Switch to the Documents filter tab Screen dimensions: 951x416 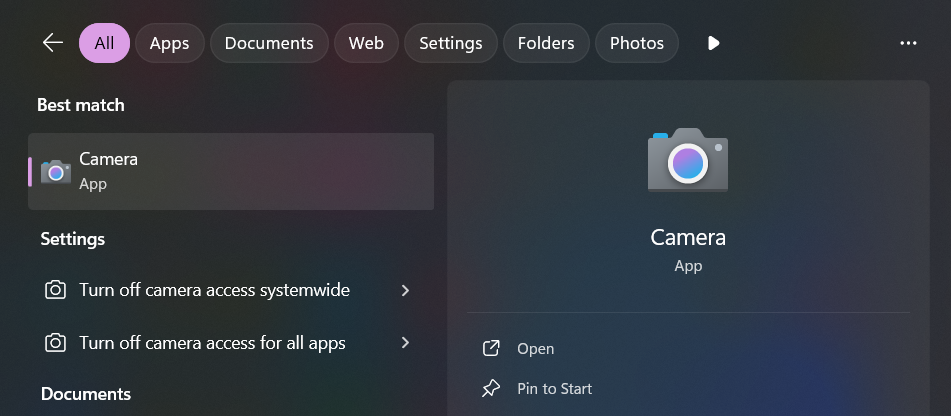point(269,43)
